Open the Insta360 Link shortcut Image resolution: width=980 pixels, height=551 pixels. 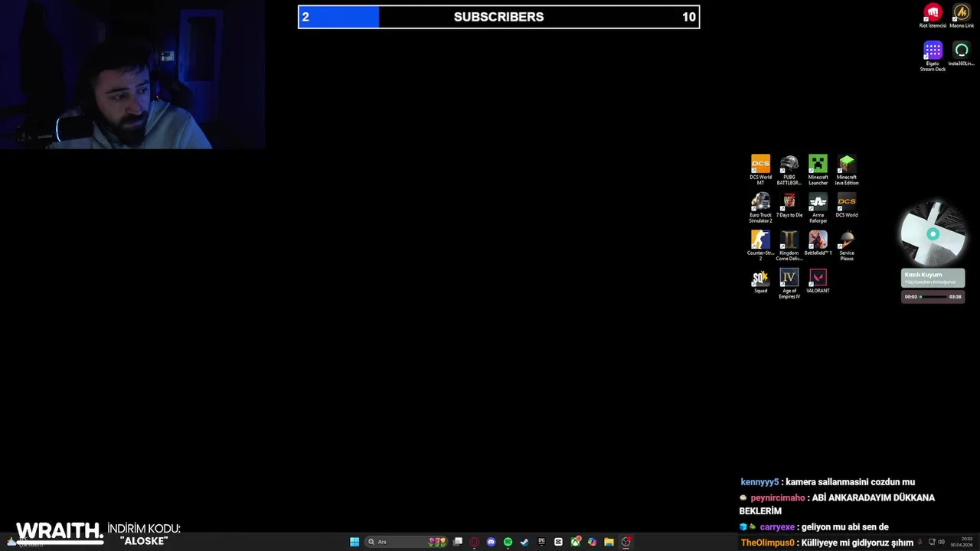coord(962,54)
